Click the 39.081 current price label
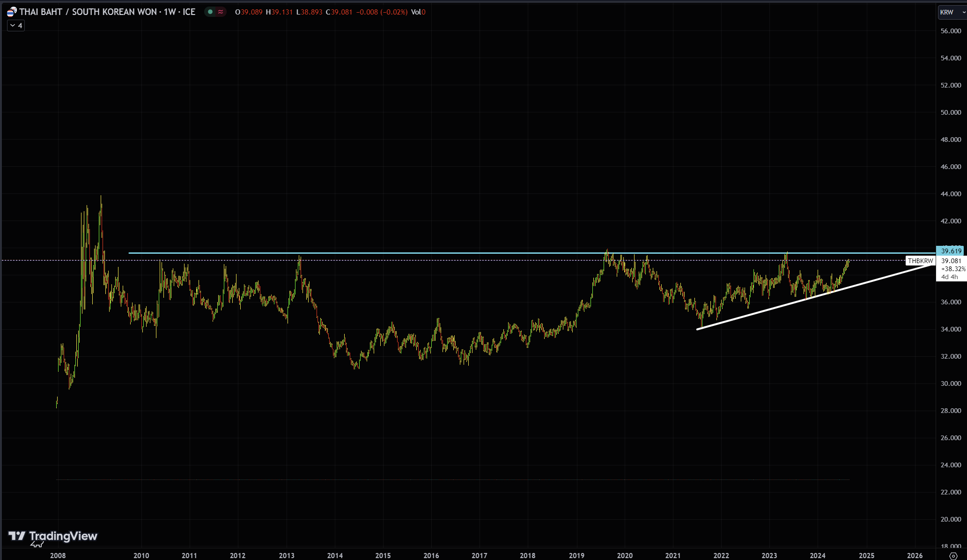The image size is (967, 560). click(x=951, y=261)
